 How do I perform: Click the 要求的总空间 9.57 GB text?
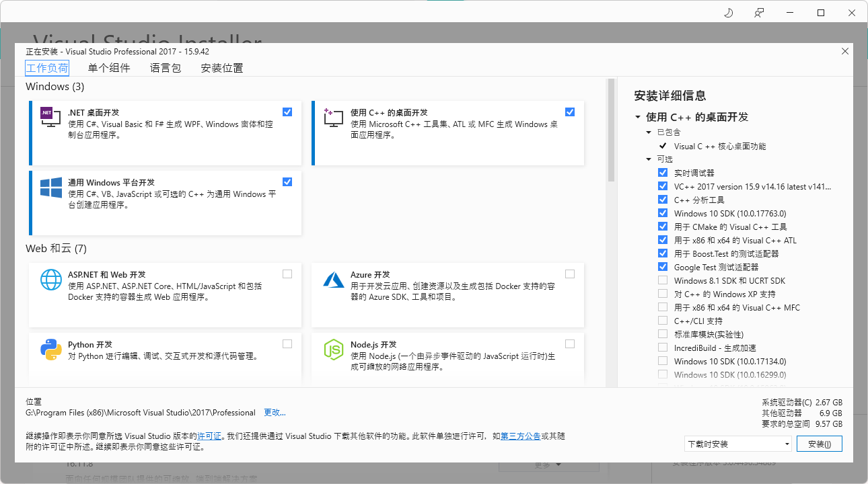pyautogui.click(x=802, y=424)
